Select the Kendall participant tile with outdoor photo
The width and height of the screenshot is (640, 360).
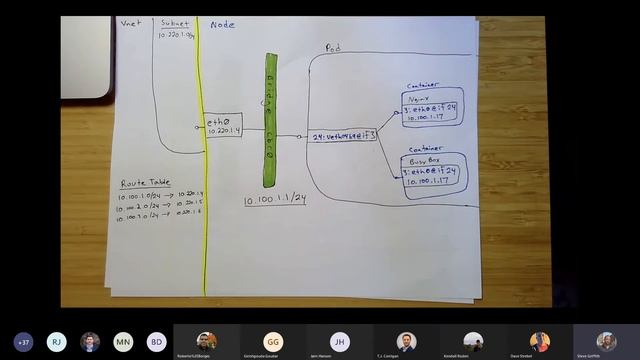tap(473, 342)
